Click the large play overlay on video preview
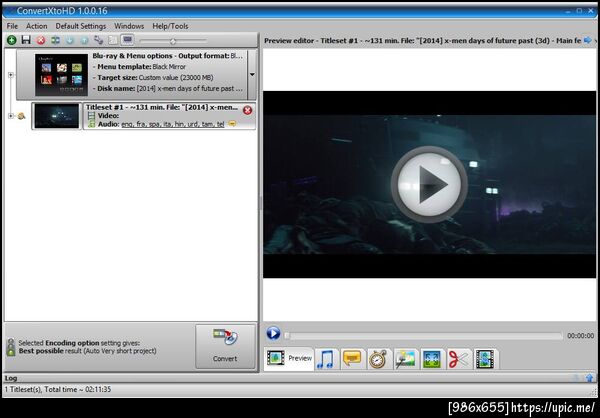600x418 pixels. (429, 184)
